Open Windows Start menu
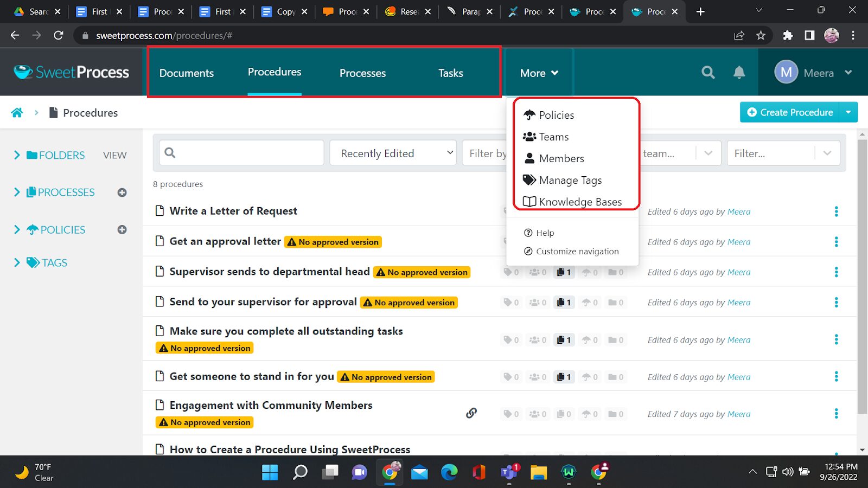868x488 pixels. coord(270,472)
